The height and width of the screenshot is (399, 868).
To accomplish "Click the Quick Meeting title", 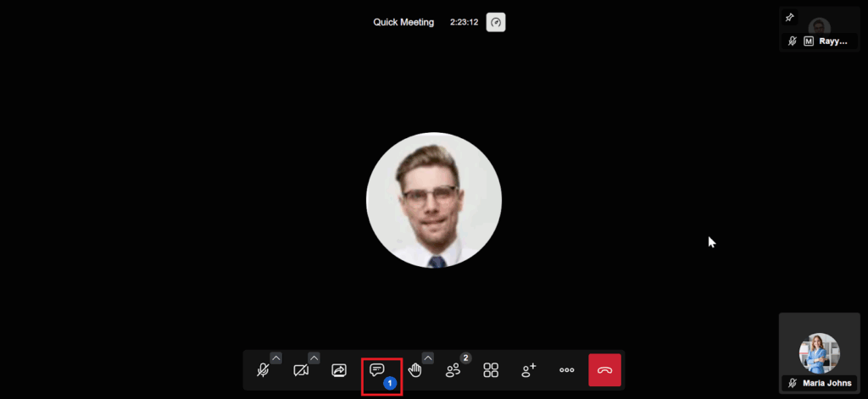I will tap(403, 22).
